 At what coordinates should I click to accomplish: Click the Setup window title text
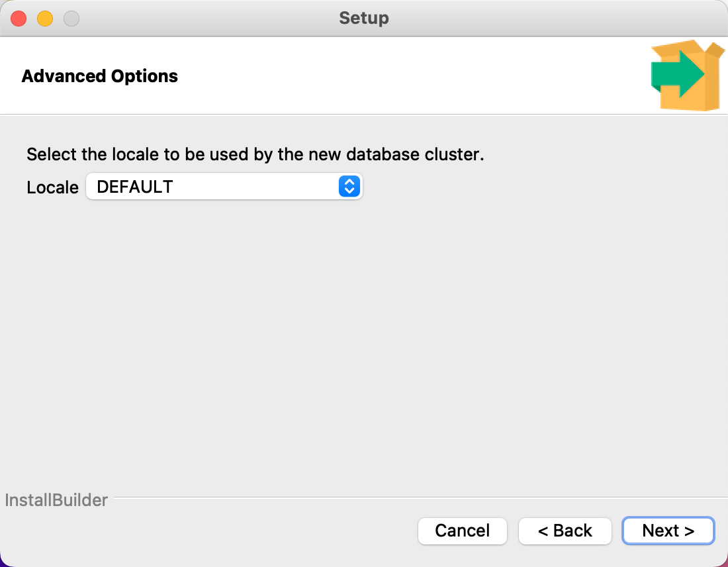point(364,18)
